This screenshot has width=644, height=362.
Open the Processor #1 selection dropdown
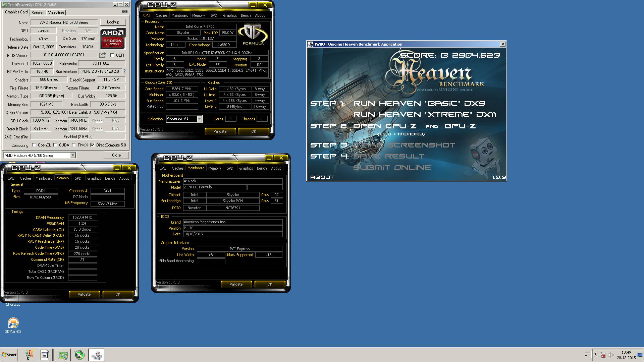pos(200,119)
